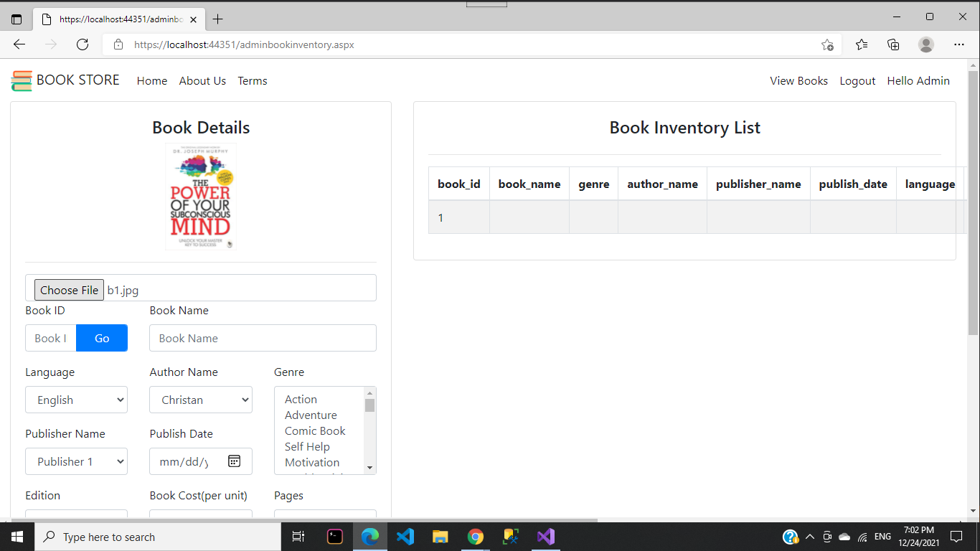
Task: Open the Collections icon in the browser toolbar
Action: coord(892,44)
